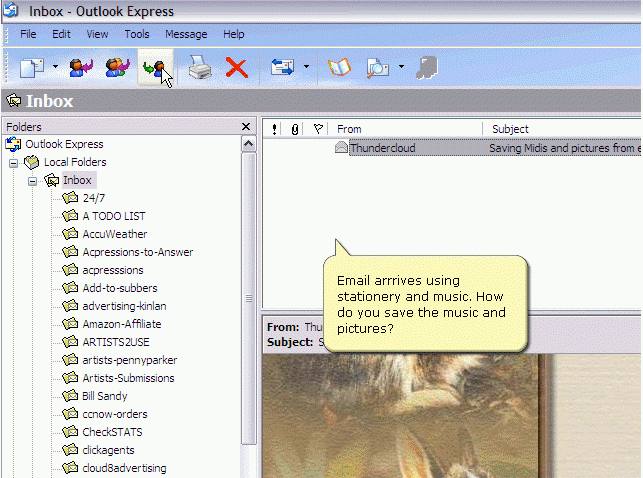Open the Edit menu
The width and height of the screenshot is (643, 478).
(x=61, y=34)
